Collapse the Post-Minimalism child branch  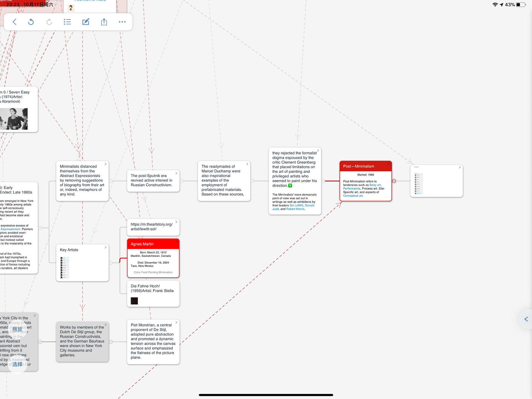pyautogui.click(x=394, y=181)
